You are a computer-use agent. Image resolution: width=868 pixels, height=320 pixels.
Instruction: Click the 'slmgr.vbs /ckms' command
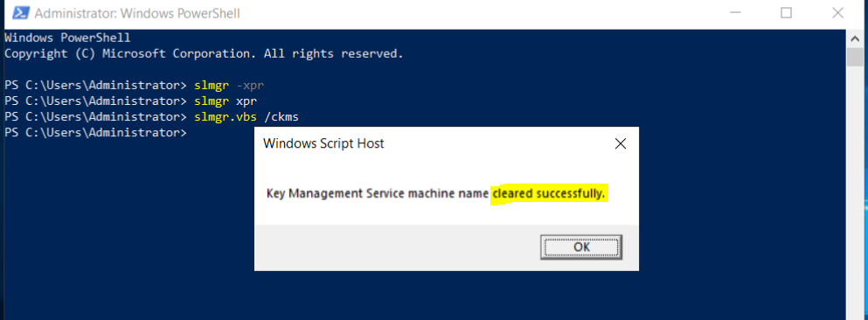247,117
